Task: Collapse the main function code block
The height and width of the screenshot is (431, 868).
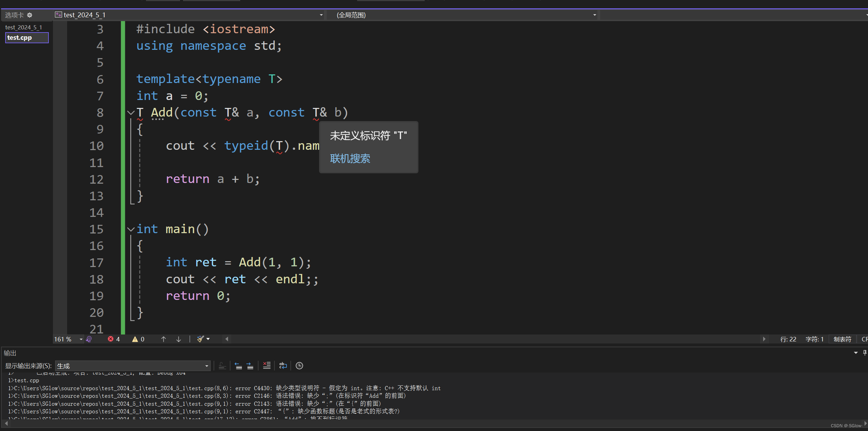Action: click(x=131, y=229)
